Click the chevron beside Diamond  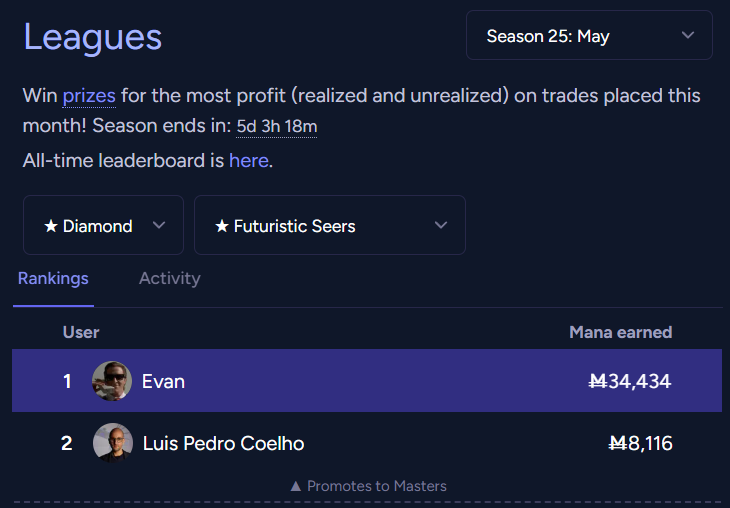click(x=159, y=225)
